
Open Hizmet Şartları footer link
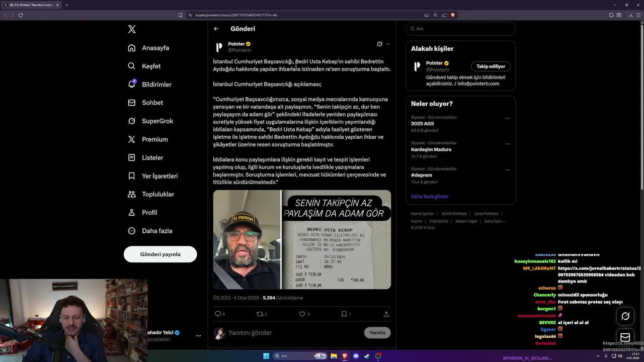422,214
